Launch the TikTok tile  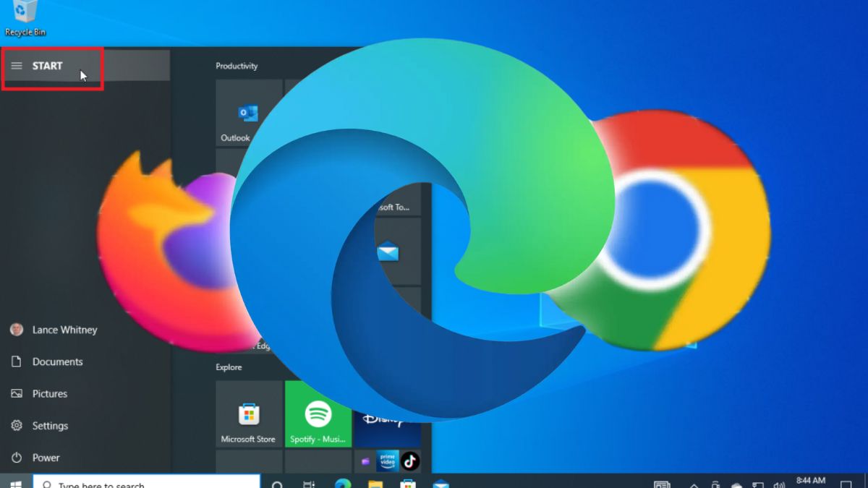point(410,461)
